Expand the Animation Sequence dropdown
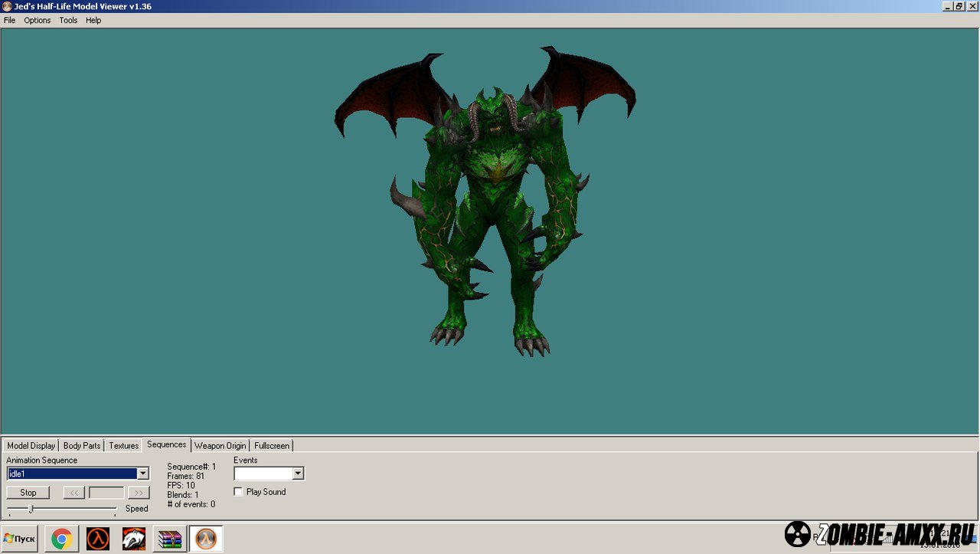 tap(142, 474)
